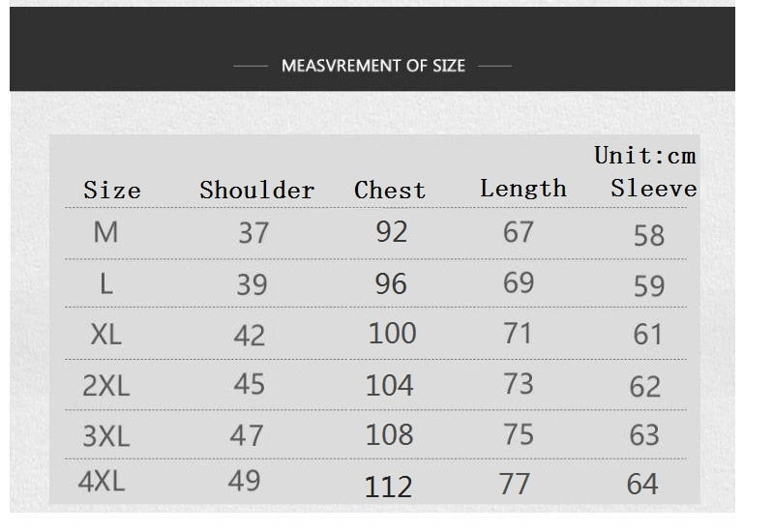Select the Size column header
This screenshot has height=532, width=774.
tap(112, 191)
